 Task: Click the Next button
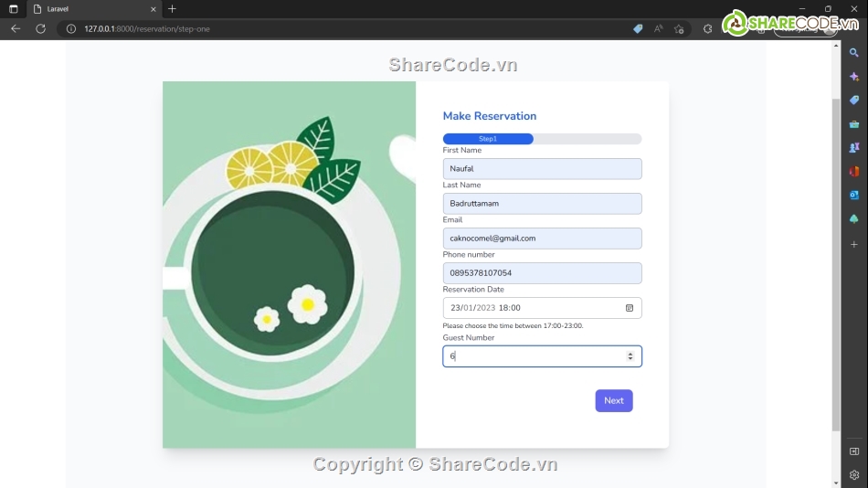click(x=613, y=400)
